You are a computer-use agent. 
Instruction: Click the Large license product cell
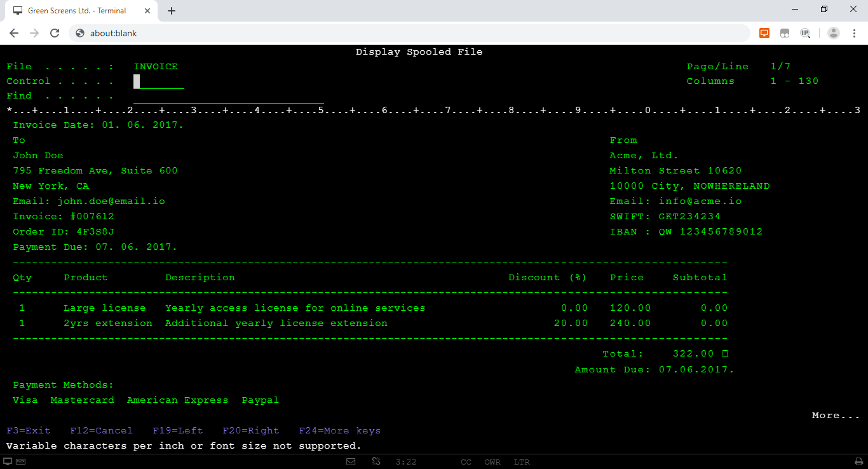point(105,308)
